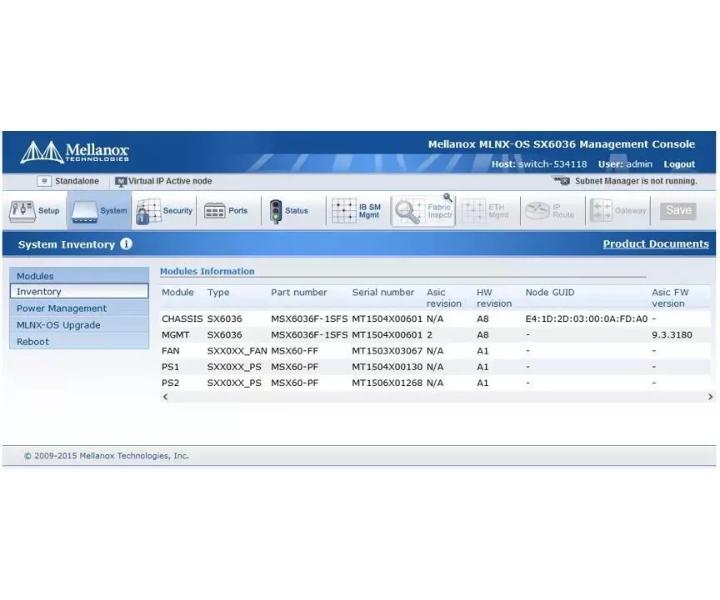Viewport: 720px width, 600px height.
Task: Go to the Ports icon
Action: click(x=214, y=211)
